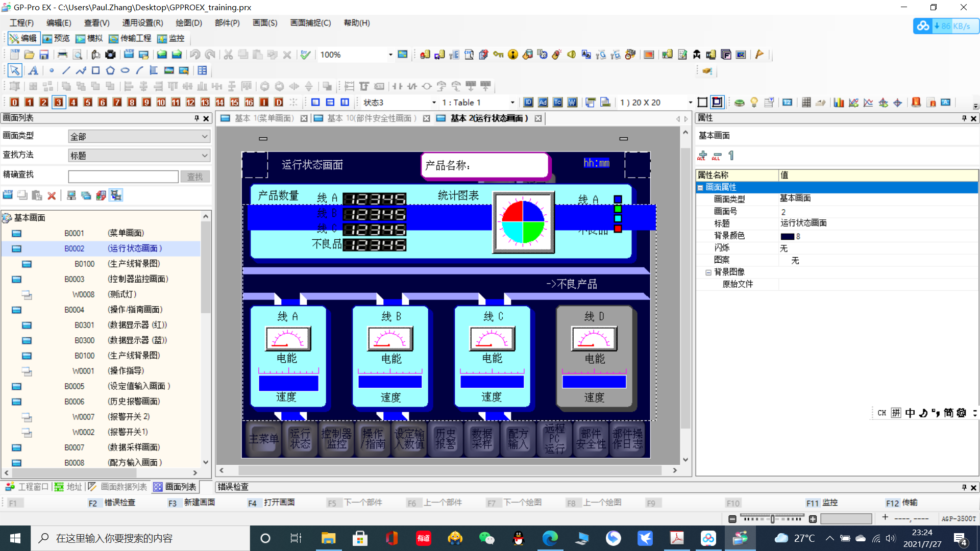
Task: Open the 绘图(D) menu
Action: click(188, 23)
